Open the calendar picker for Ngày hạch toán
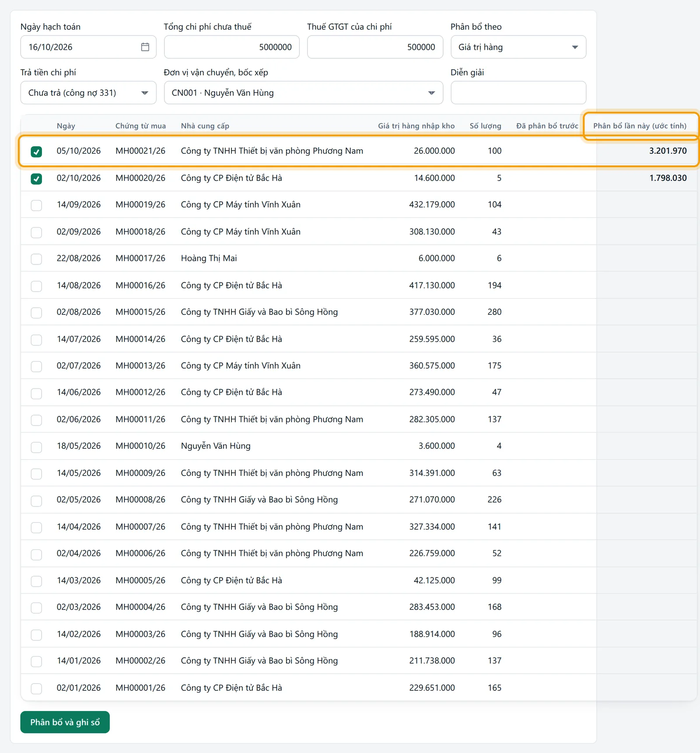Viewport: 700px width, 753px height. tap(145, 47)
